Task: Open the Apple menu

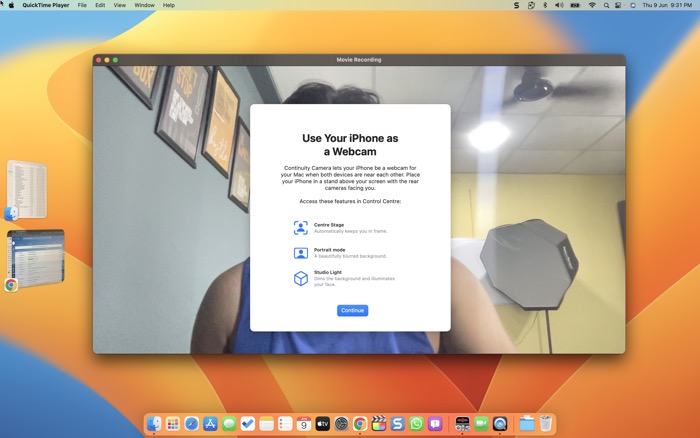Action: (x=12, y=5)
